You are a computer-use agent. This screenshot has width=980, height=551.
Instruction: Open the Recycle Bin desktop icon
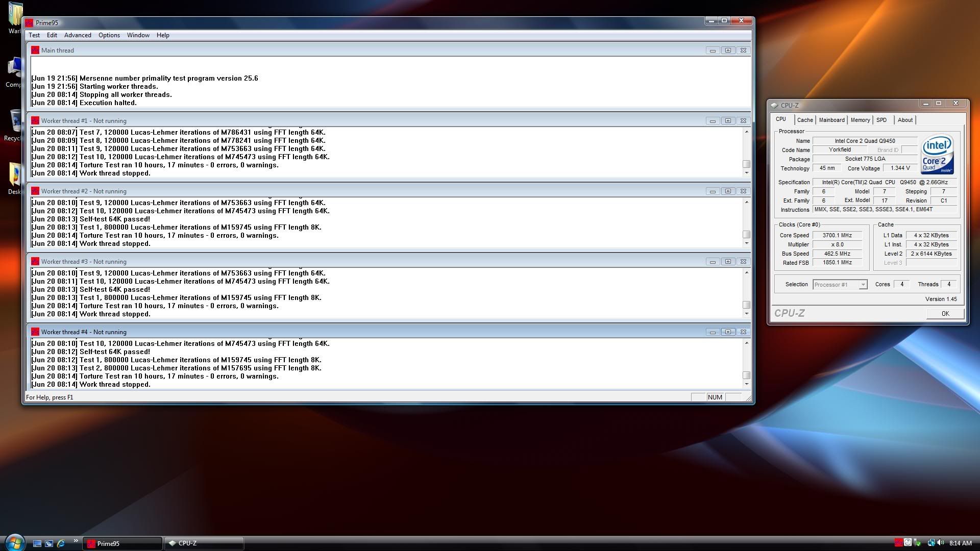pyautogui.click(x=13, y=126)
